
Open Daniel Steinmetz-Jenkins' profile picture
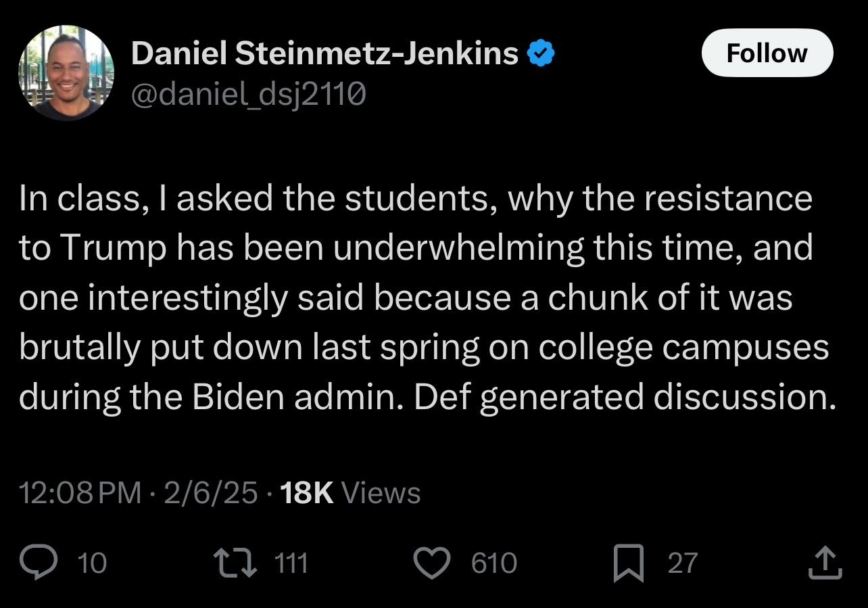pos(66,73)
